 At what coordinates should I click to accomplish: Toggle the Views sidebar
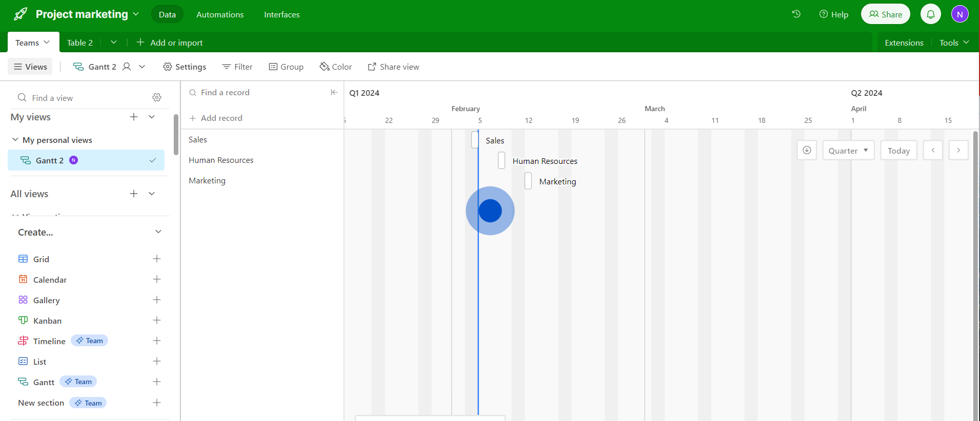(x=30, y=67)
